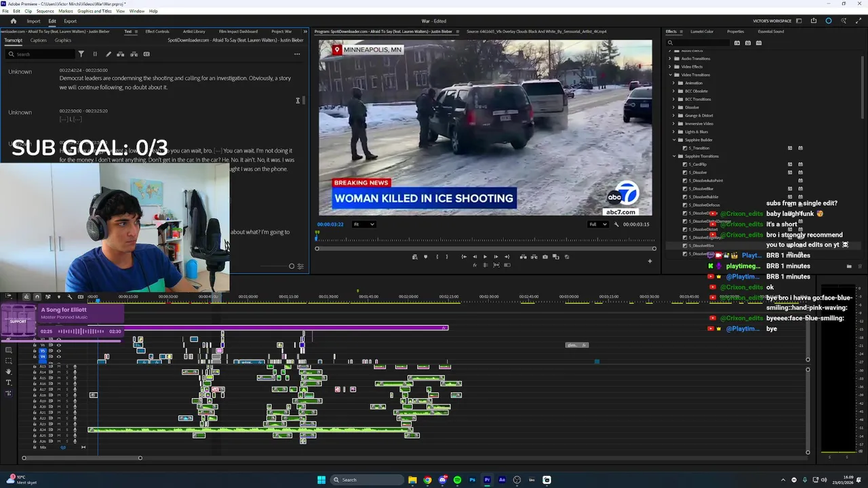
Task: Open timeline display settings wrench
Action: point(70,296)
